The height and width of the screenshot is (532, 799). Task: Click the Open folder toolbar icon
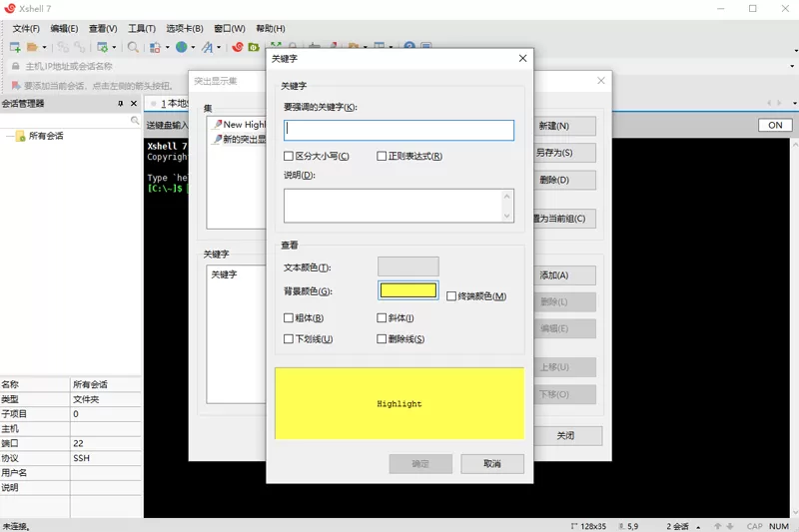(32, 47)
